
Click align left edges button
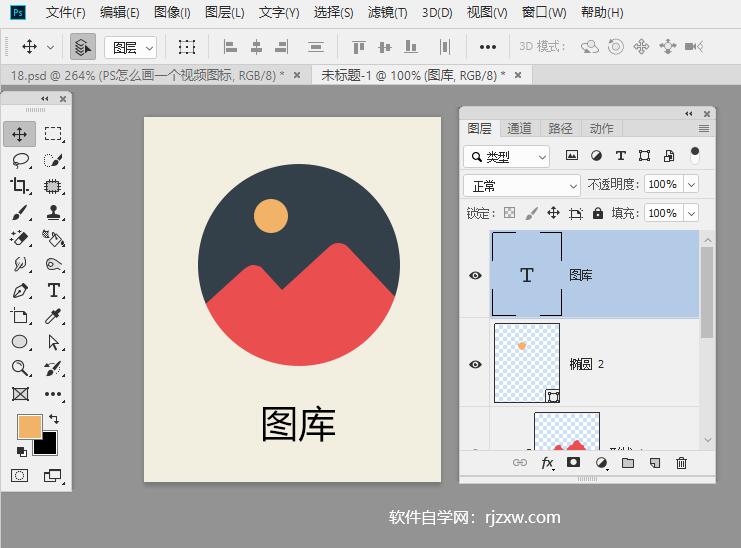230,47
